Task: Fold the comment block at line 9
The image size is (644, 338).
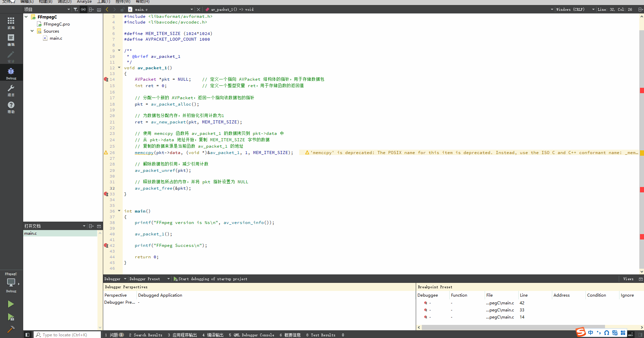Action: tap(119, 50)
